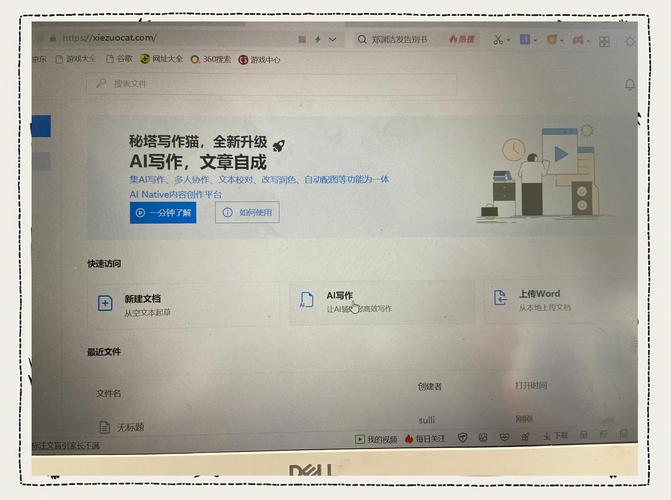Open the scissors tool dropdown arrow
Screen dimensions: 671x500
[508, 40]
